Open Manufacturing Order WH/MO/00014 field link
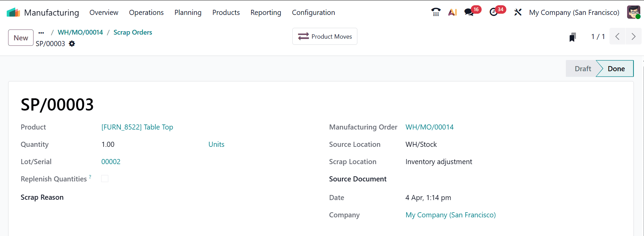 click(429, 127)
